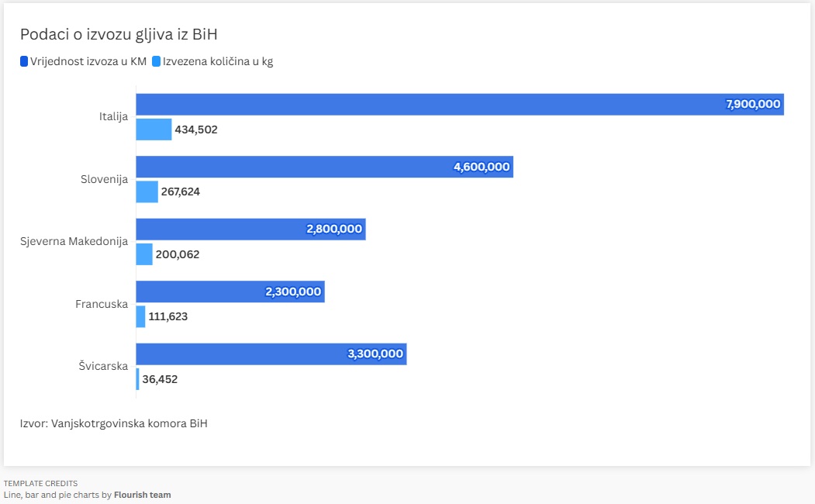Select Francuska's light blue quantity bar
The image size is (815, 504).
pyautogui.click(x=140, y=316)
